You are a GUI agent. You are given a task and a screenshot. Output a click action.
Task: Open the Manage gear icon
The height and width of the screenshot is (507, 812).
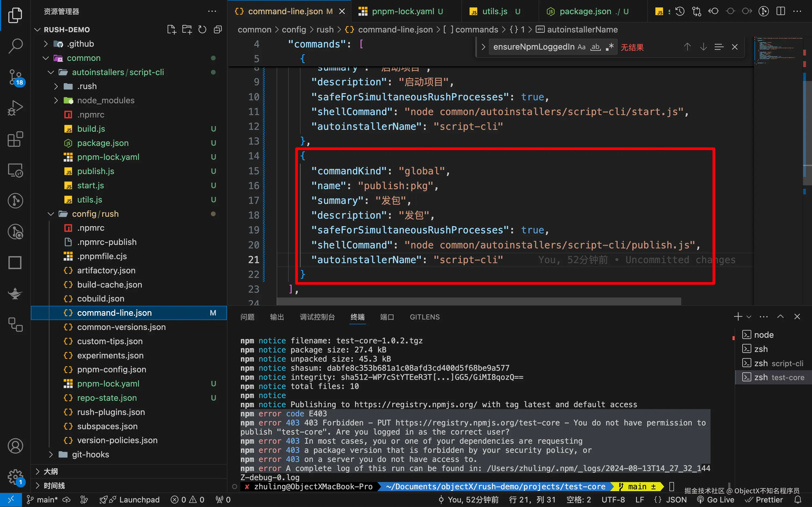pos(15,476)
